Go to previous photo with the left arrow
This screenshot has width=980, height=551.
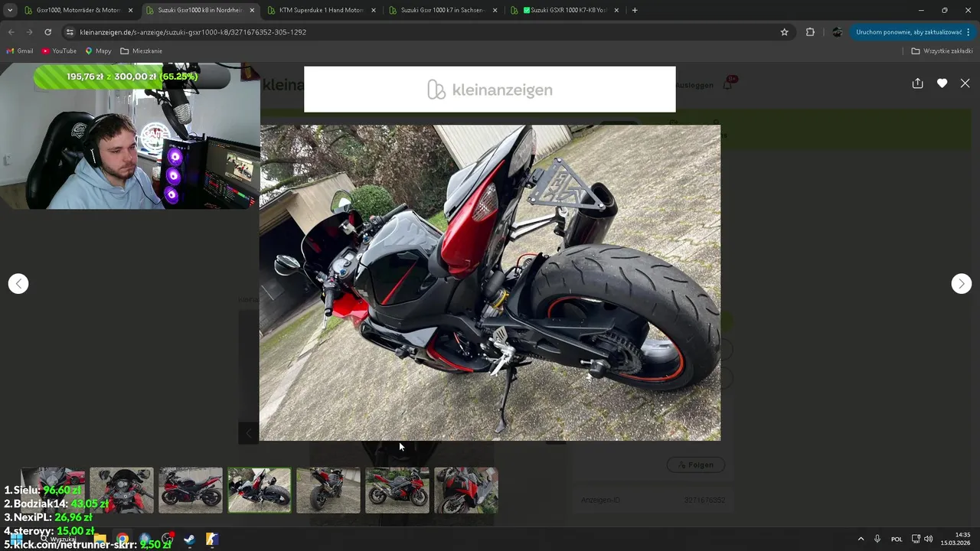point(18,283)
